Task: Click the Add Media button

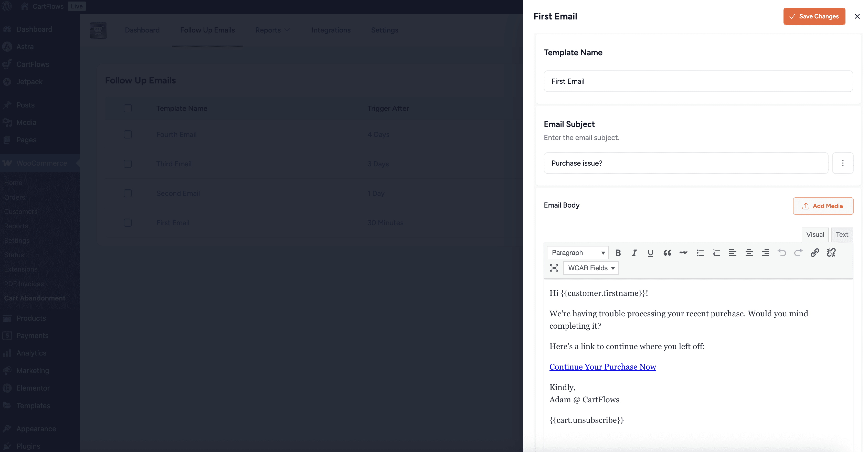Action: coord(823,206)
